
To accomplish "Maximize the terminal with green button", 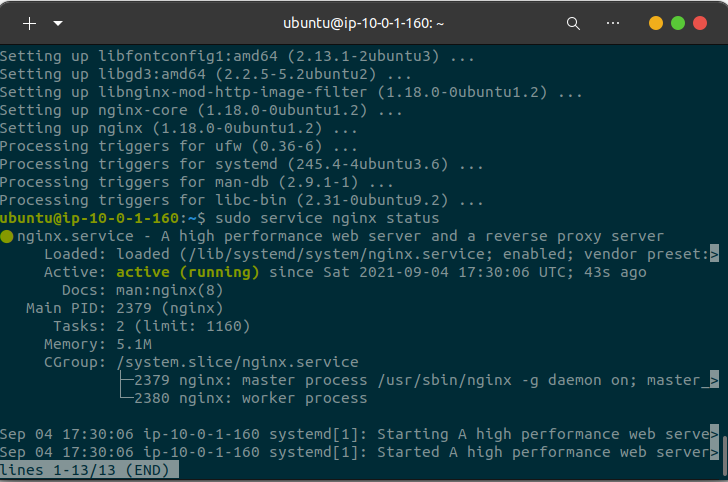I will [x=678, y=22].
